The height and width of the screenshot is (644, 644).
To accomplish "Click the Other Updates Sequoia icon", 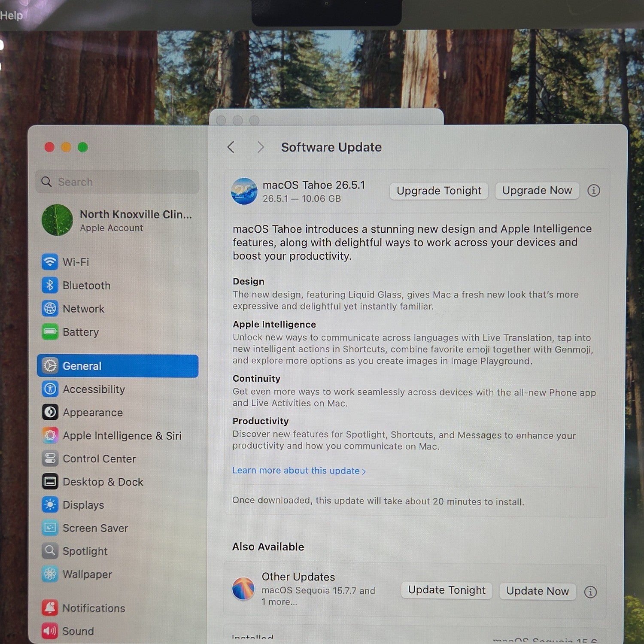I will point(243,589).
